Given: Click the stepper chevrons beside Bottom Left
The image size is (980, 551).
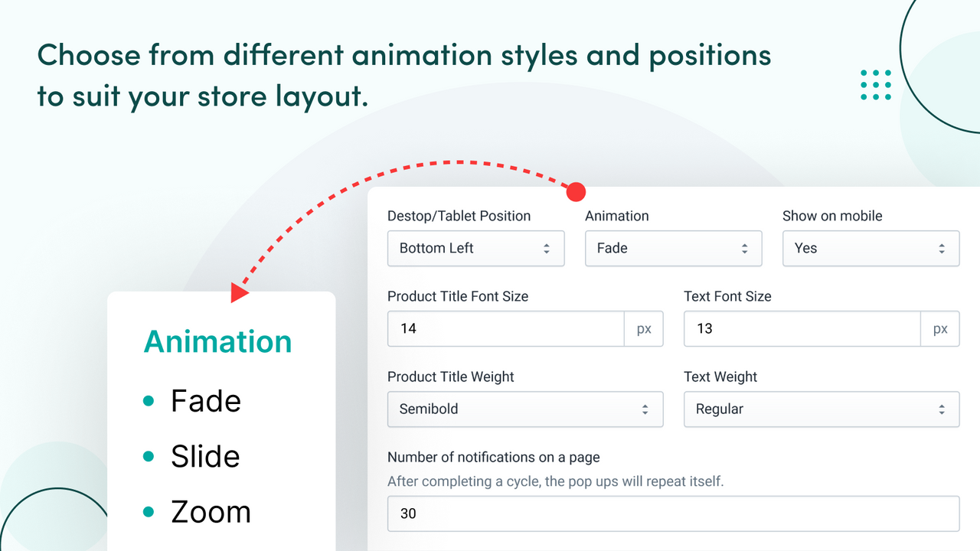Looking at the screenshot, I should pyautogui.click(x=546, y=248).
